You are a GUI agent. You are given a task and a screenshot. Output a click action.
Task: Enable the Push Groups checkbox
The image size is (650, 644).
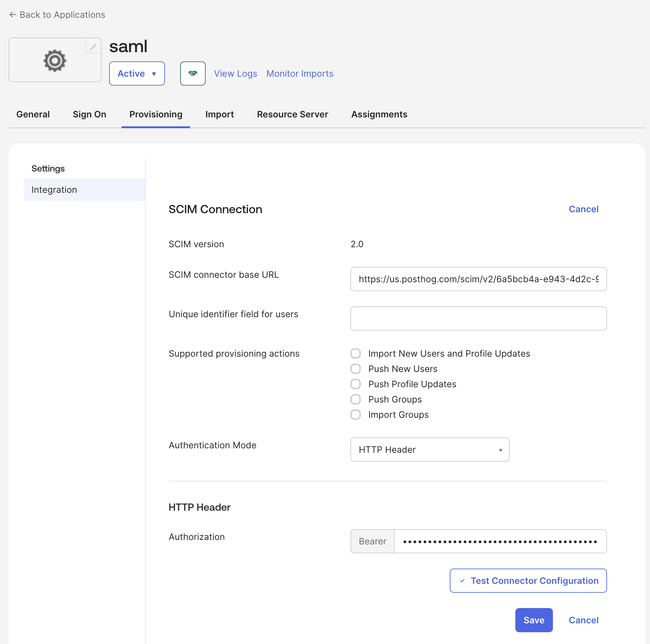356,399
